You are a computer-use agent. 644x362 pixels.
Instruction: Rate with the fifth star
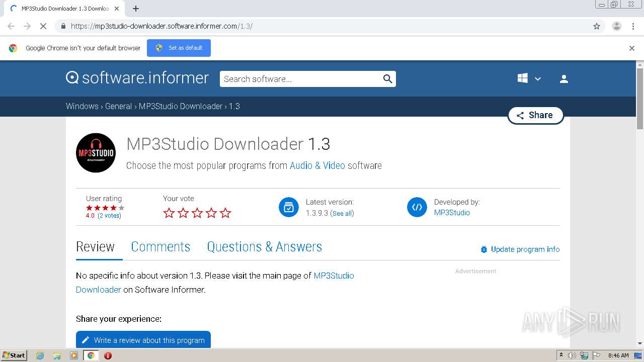point(225,213)
